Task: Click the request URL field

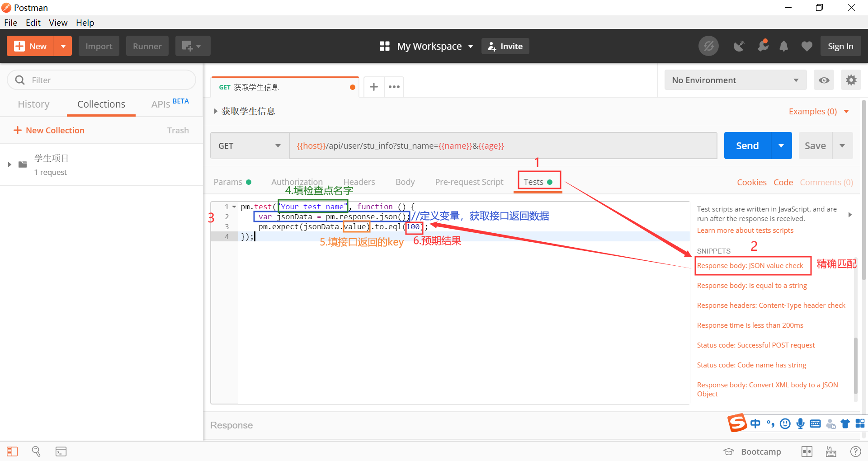Action: [x=503, y=146]
